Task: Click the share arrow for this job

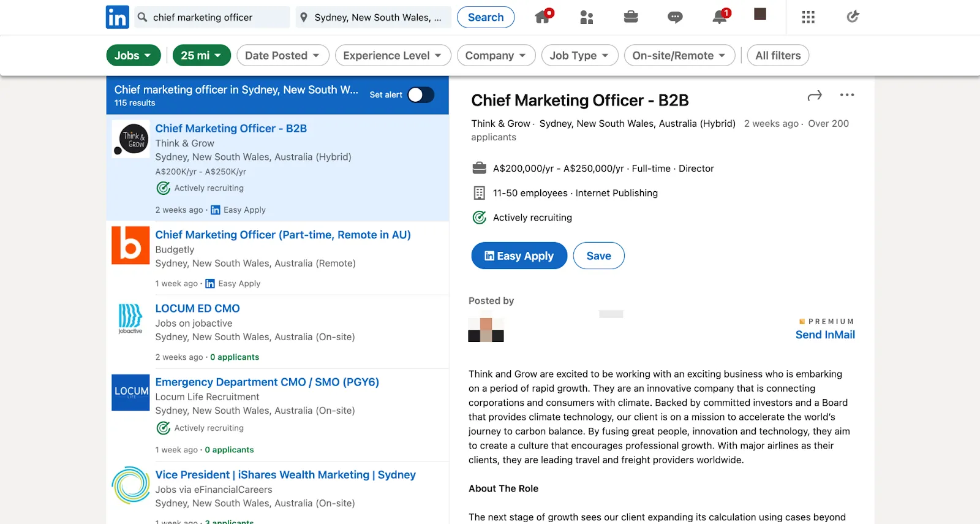Action: [815, 96]
